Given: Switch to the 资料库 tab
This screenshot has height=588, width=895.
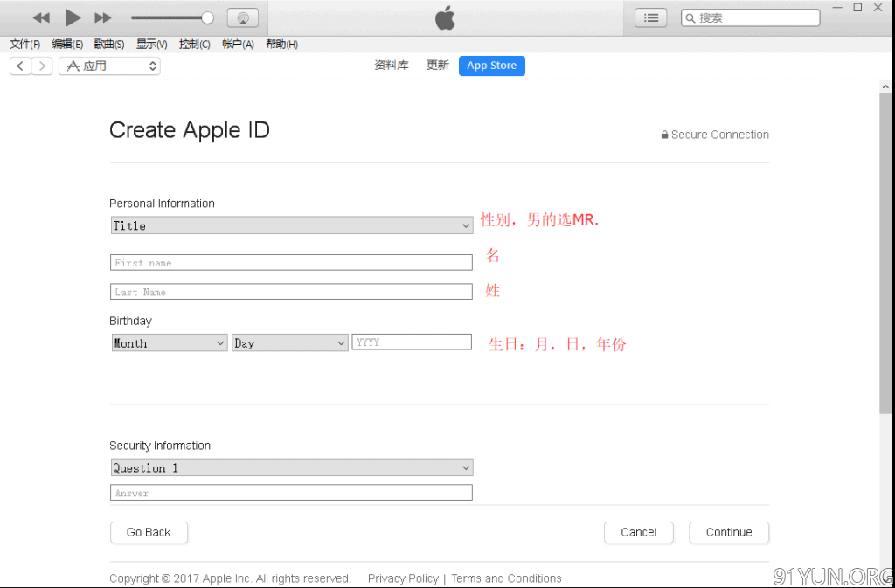Looking at the screenshot, I should pos(391,66).
